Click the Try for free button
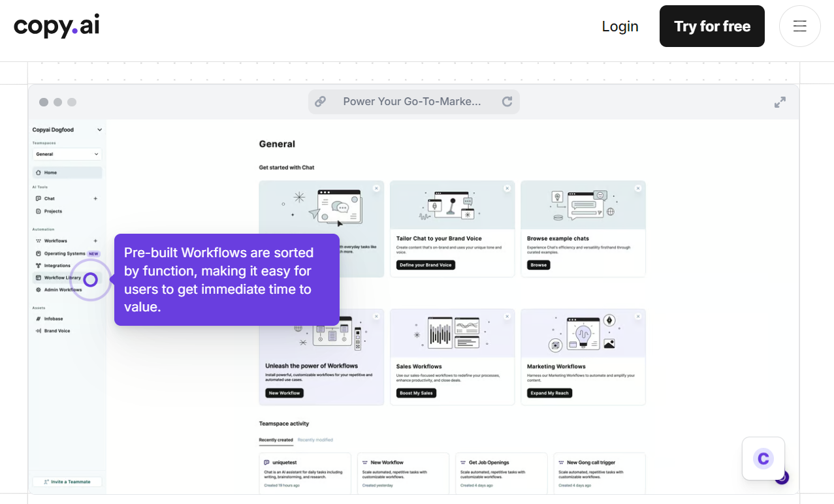The height and width of the screenshot is (504, 834). 711,26
